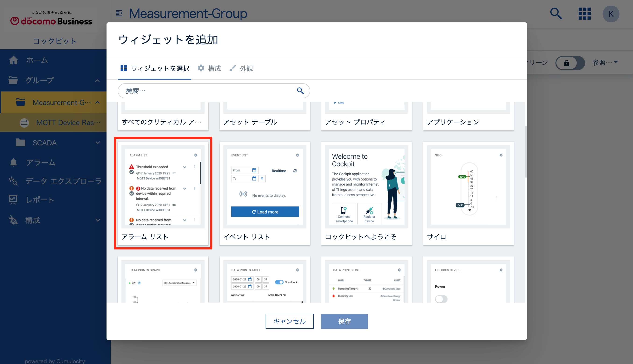Click the docomo Business logo
The height and width of the screenshot is (364, 633).
pyautogui.click(x=51, y=18)
